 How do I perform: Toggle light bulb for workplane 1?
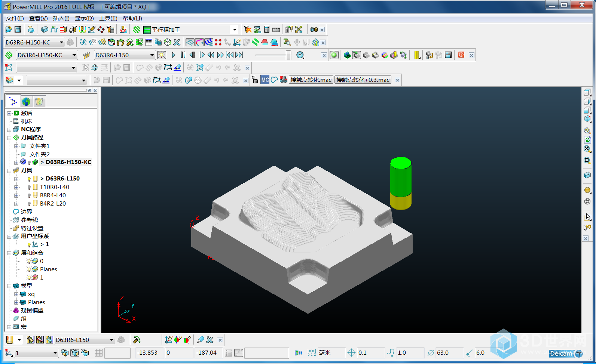(29, 245)
